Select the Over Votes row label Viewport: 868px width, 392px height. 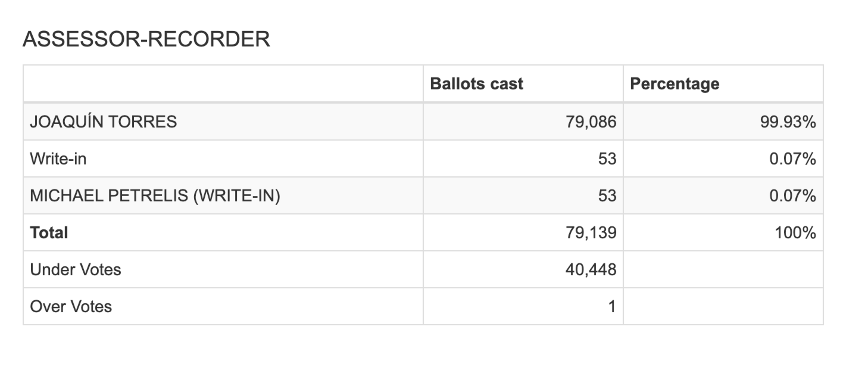71,306
